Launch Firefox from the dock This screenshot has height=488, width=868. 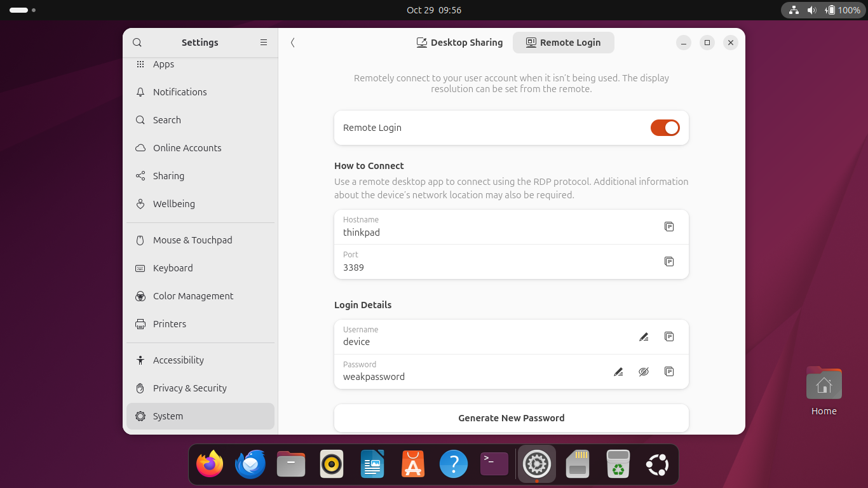[x=210, y=464]
